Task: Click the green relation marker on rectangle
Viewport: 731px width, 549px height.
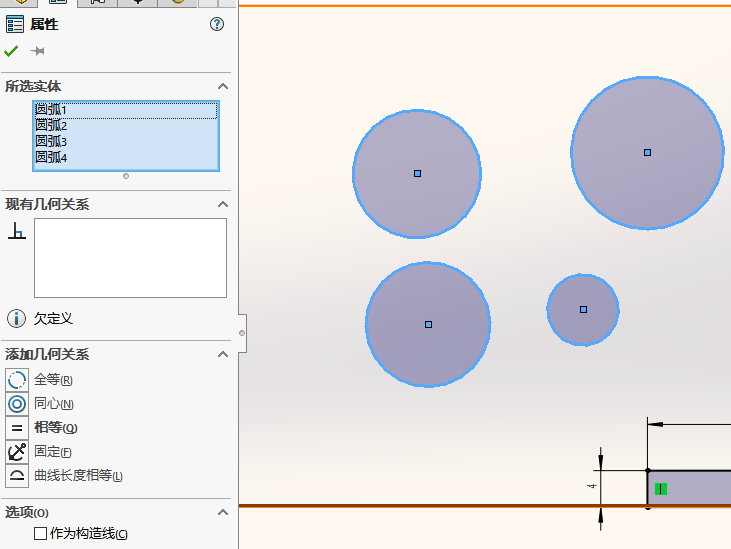Action: [661, 489]
